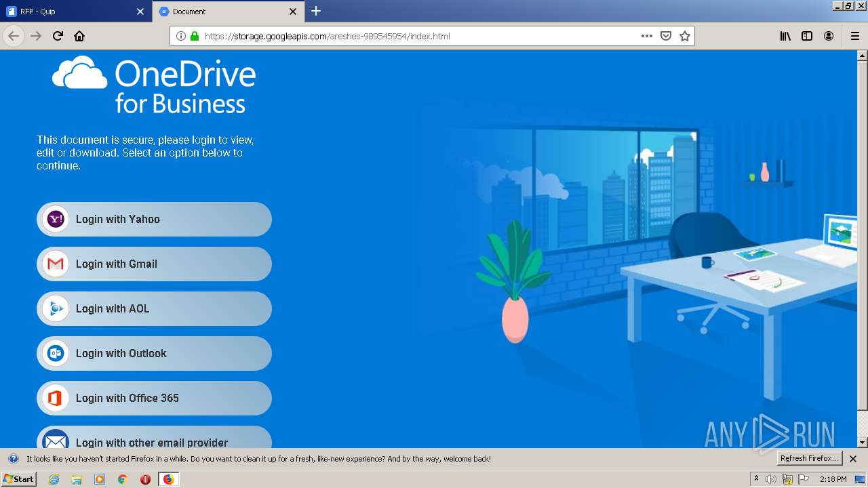This screenshot has width=868, height=488.
Task: Show hidden system tray icons
Action: pyautogui.click(x=757, y=479)
